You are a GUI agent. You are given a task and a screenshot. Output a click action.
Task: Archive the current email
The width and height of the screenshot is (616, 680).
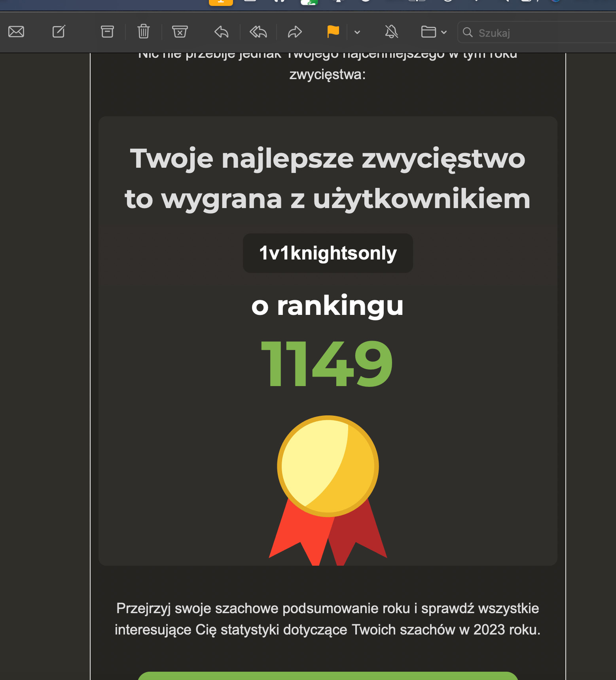point(107,32)
